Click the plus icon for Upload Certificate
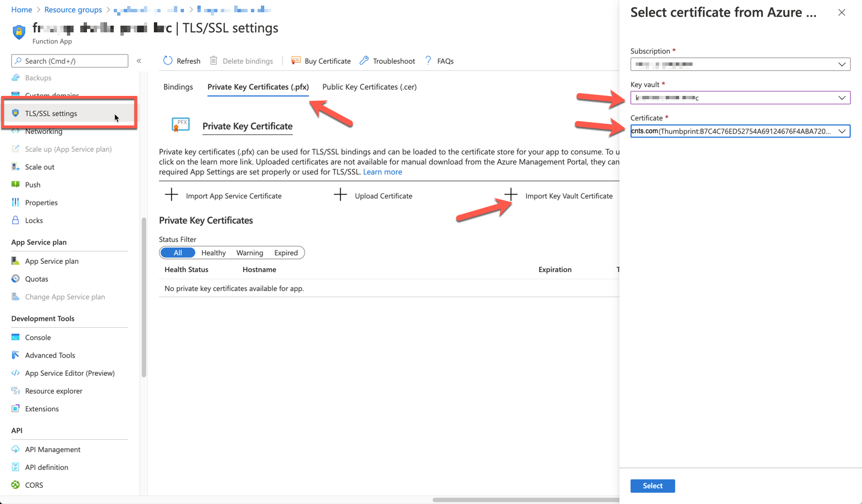The height and width of the screenshot is (504, 862). [x=340, y=195]
